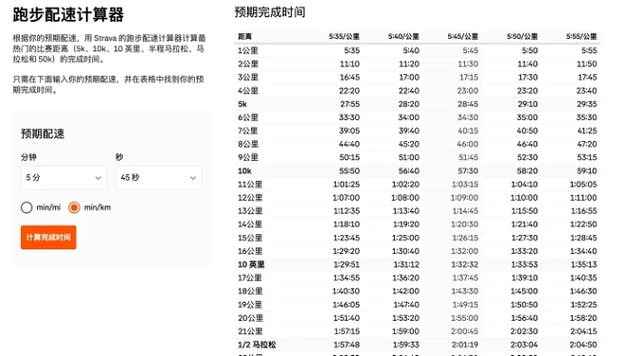Image resolution: width=644 pixels, height=356 pixels.
Task: Click the 39:40 cell in 7公里 row
Action: click(409, 131)
